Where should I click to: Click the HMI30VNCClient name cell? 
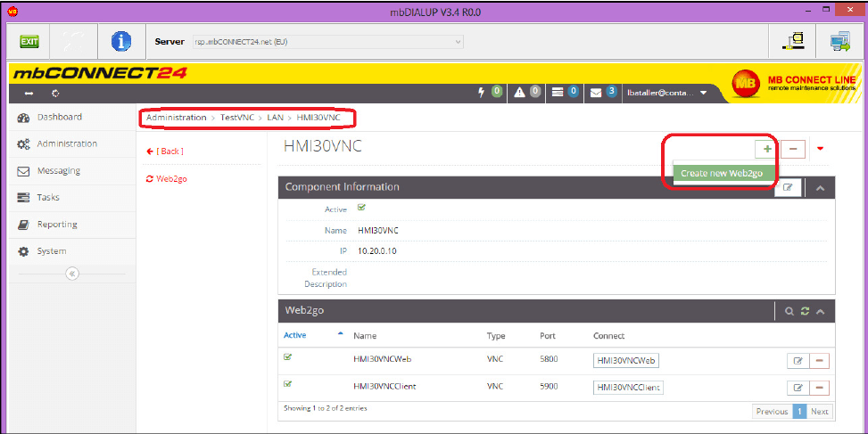(x=384, y=386)
